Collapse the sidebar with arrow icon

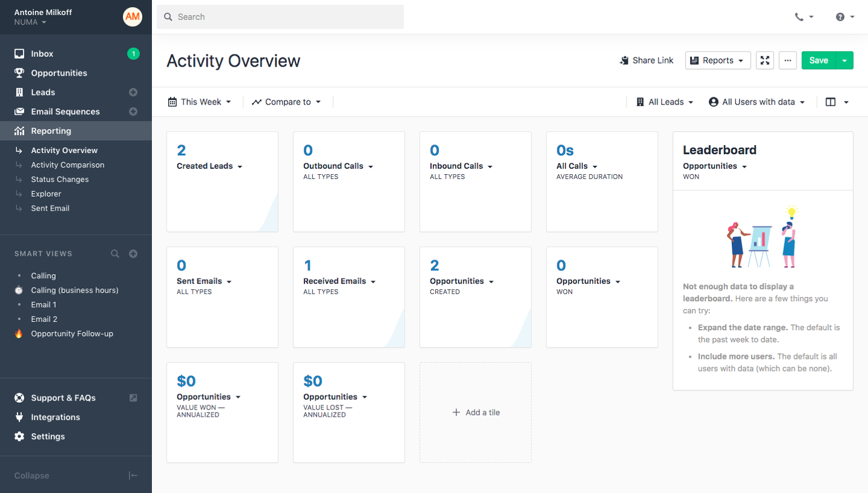(x=133, y=475)
